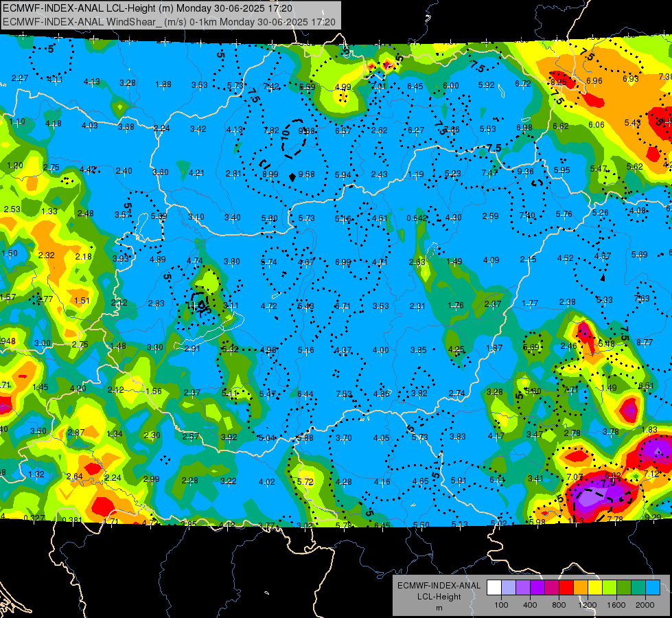
Task: Click the teal-green legend swatch
Action: (638, 588)
